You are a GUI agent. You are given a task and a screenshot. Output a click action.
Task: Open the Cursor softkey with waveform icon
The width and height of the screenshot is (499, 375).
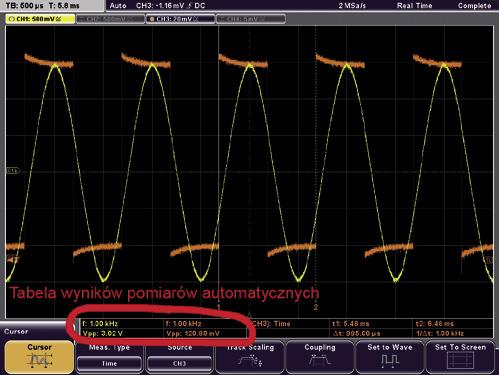point(39,357)
